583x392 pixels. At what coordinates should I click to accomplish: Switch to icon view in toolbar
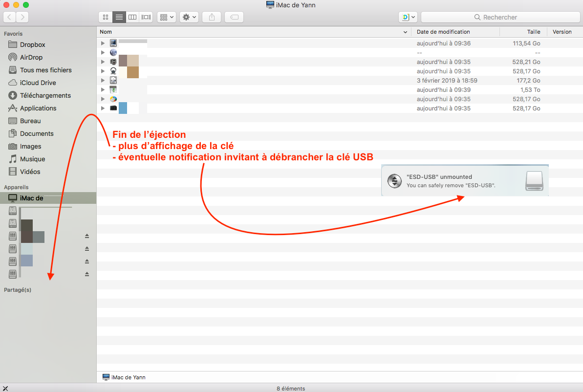coord(105,17)
